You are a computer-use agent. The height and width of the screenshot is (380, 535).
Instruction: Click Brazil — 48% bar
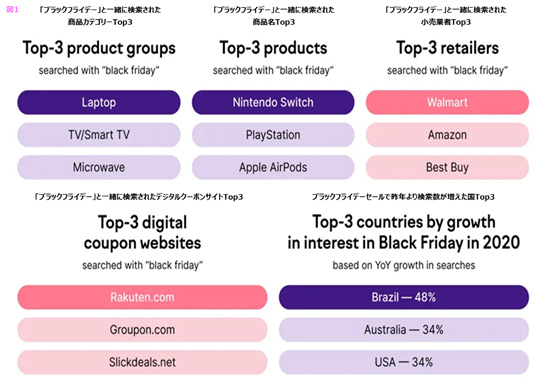pos(404,297)
